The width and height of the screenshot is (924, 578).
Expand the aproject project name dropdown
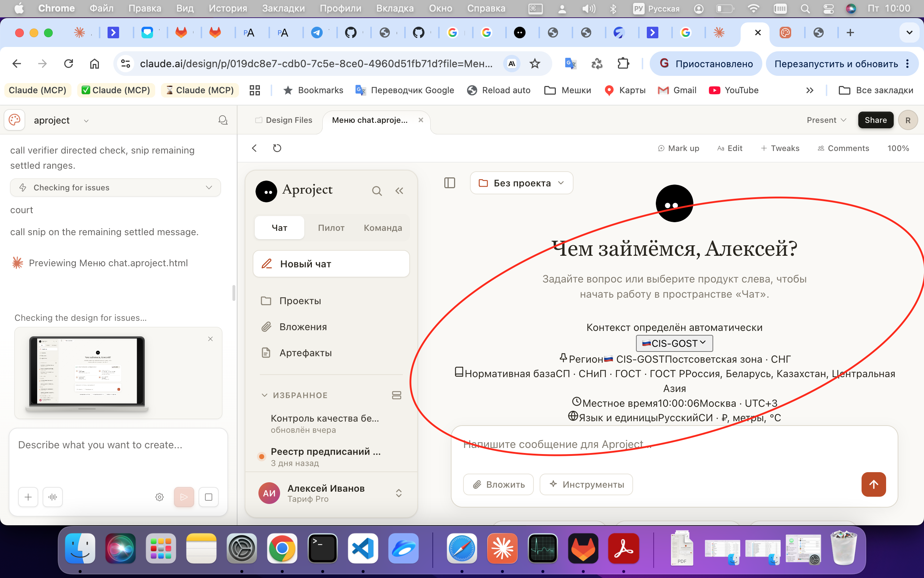pyautogui.click(x=86, y=121)
